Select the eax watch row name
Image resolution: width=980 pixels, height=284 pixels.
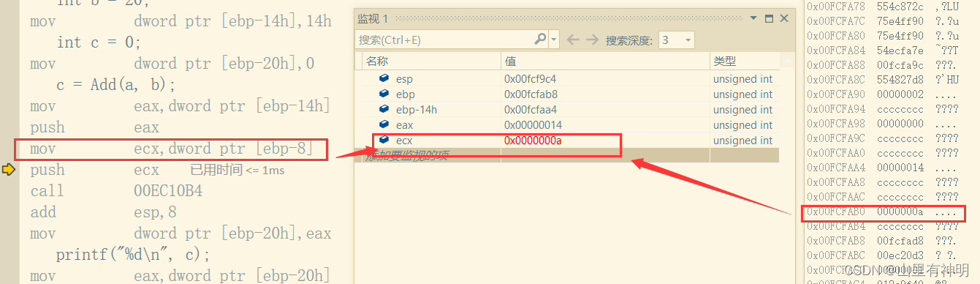pyautogui.click(x=404, y=125)
